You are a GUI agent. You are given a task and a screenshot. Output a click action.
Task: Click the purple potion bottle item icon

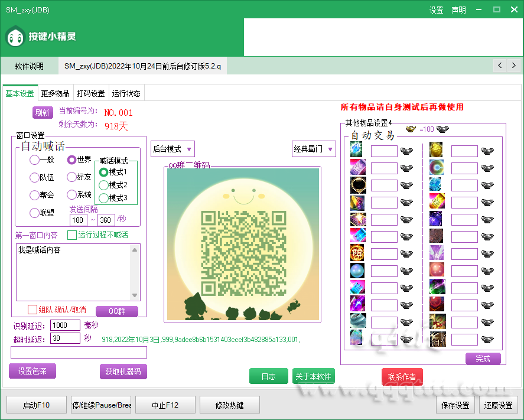click(x=436, y=219)
